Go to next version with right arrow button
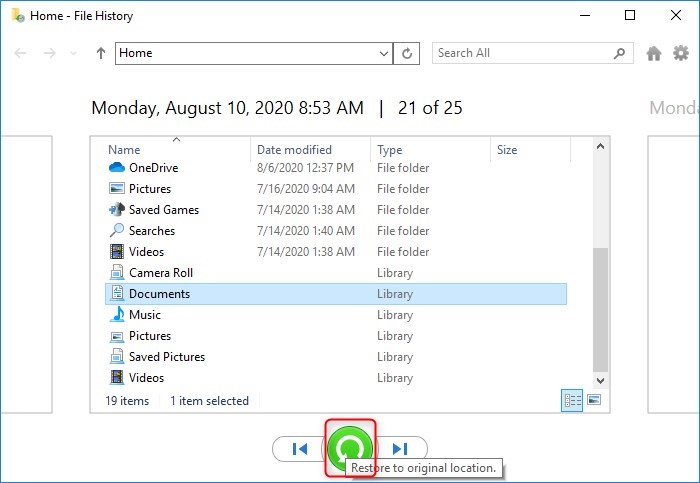Image resolution: width=700 pixels, height=483 pixels. [x=401, y=449]
